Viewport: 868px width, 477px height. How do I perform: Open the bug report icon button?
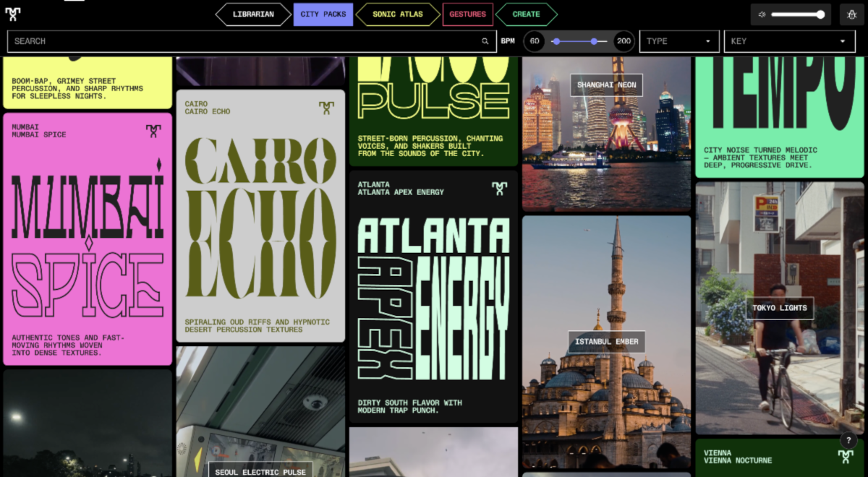point(852,14)
